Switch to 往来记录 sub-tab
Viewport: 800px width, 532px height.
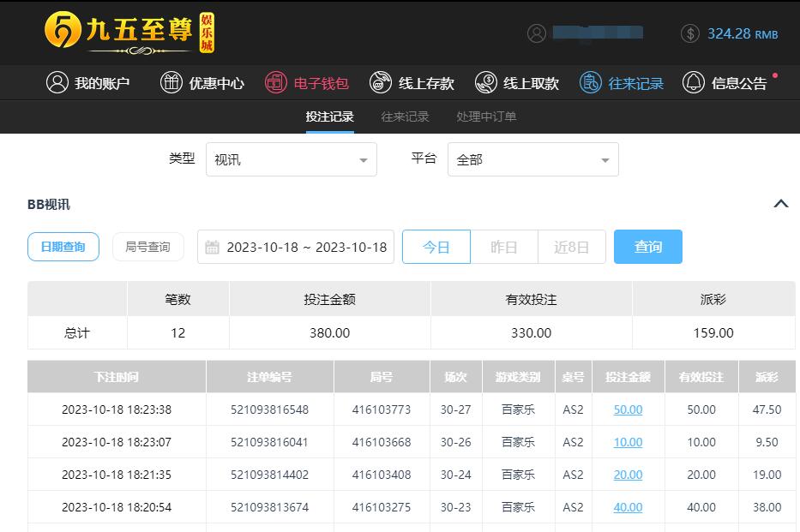(x=405, y=117)
